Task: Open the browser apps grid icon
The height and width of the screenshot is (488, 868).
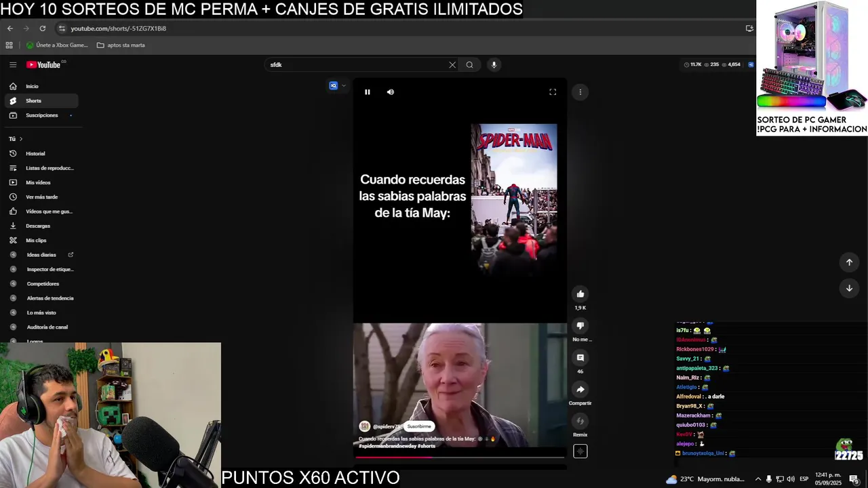Action: coord(9,45)
